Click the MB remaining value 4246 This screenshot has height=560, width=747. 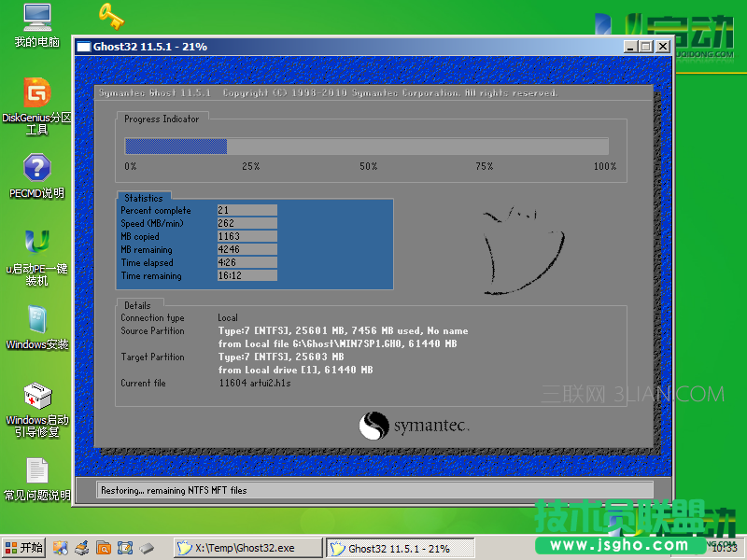point(247,249)
